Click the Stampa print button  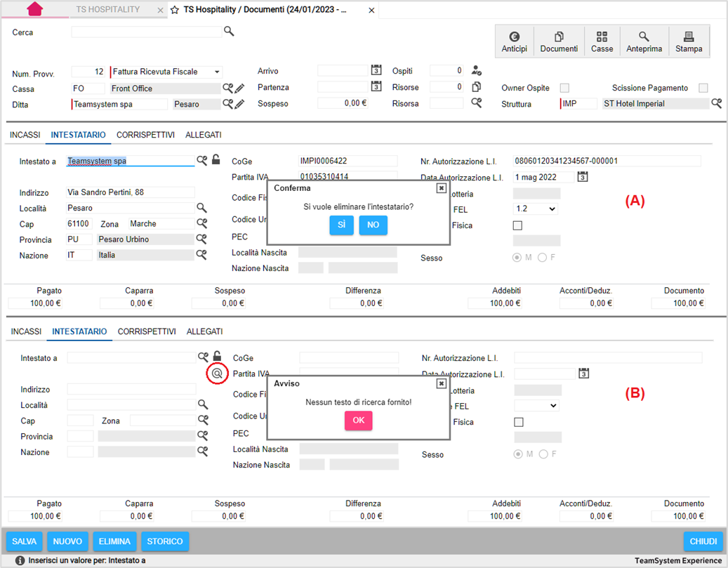click(689, 42)
